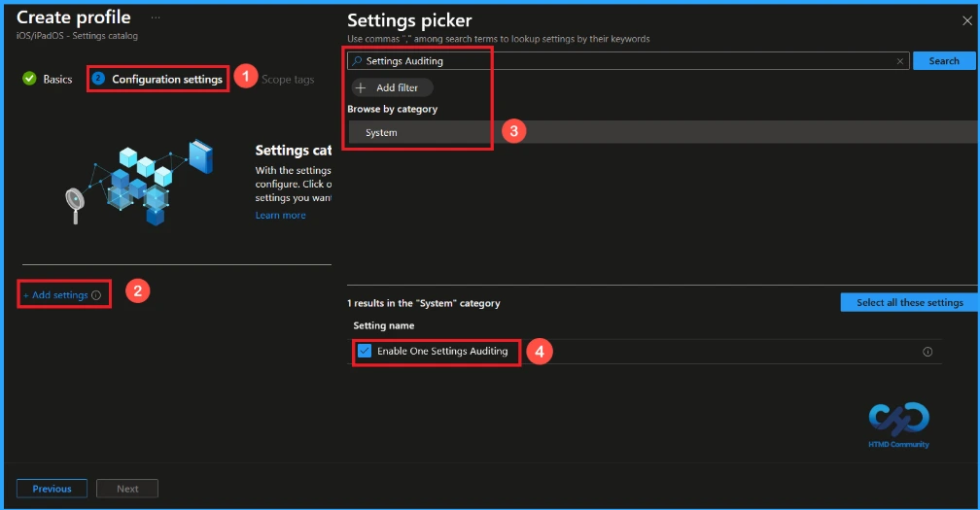Open the Configuration settings step
Image resolution: width=980 pixels, height=510 pixels.
(x=157, y=80)
